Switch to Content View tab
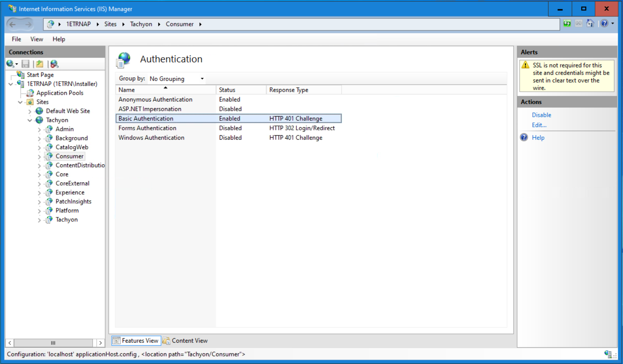The image size is (623, 364). tap(185, 341)
